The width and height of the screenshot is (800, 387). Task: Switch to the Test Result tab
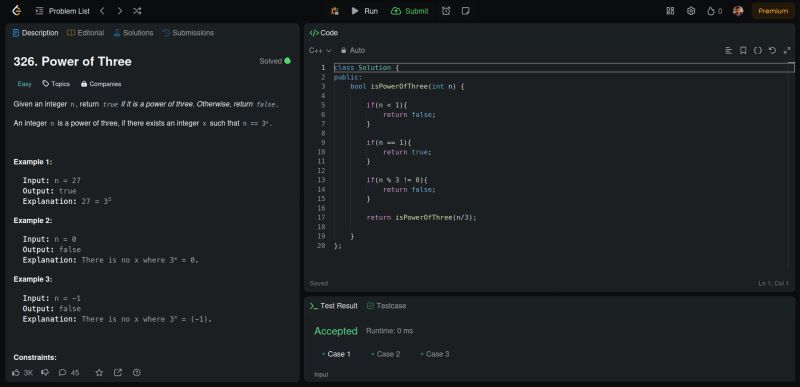pyautogui.click(x=334, y=306)
